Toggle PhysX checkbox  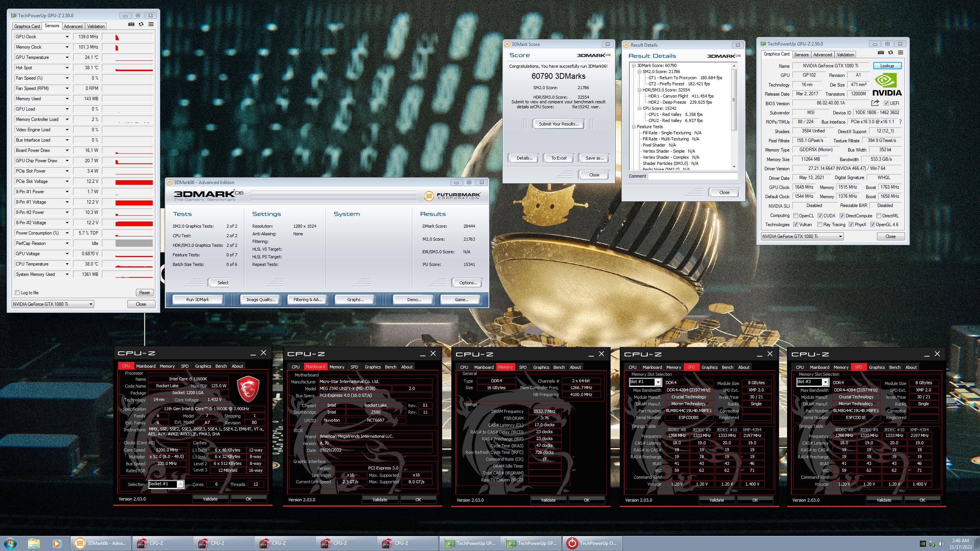(x=851, y=225)
